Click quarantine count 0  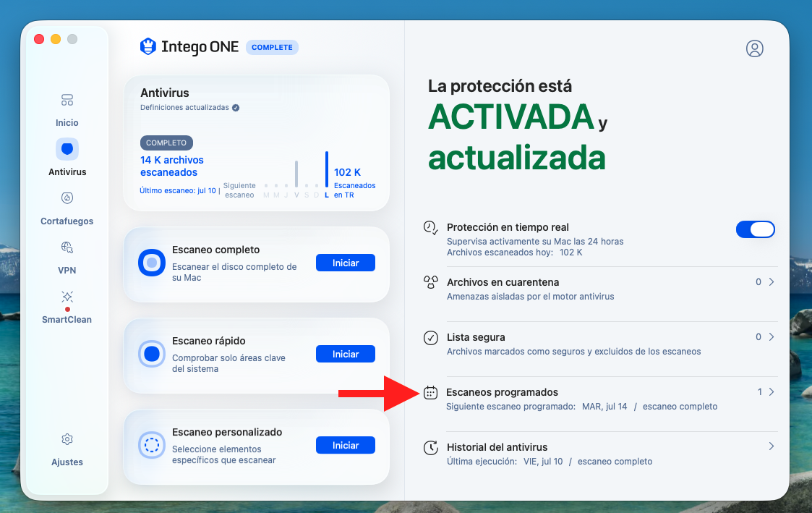(758, 282)
